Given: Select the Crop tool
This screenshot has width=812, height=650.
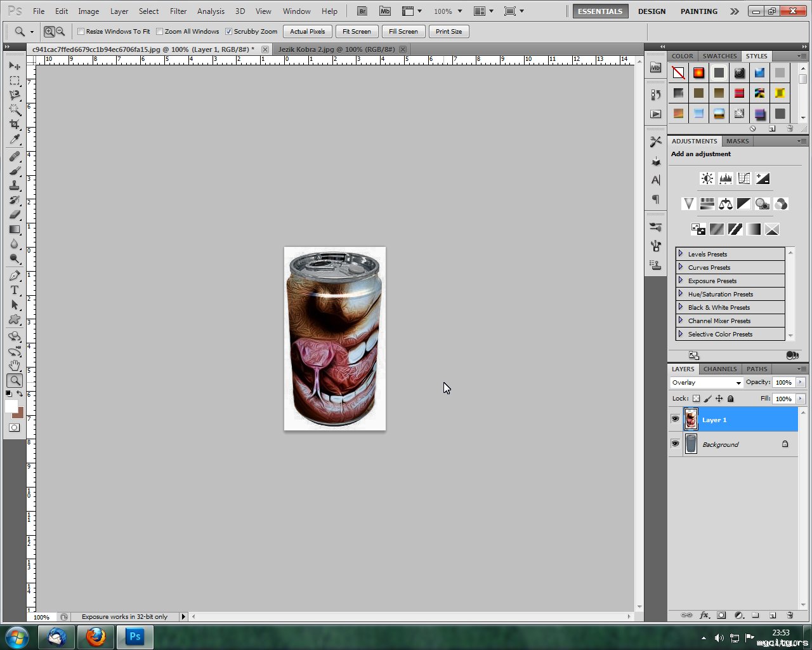Looking at the screenshot, I should (15, 124).
